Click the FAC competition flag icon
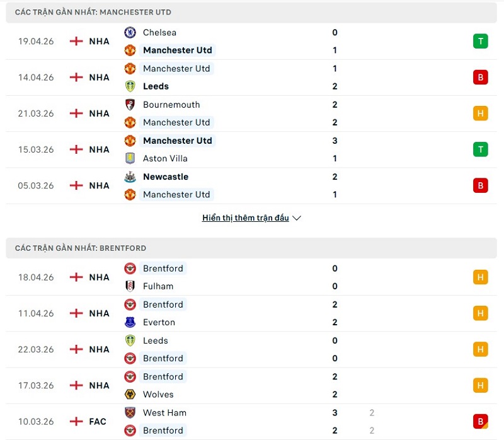504x440 pixels. [76, 421]
